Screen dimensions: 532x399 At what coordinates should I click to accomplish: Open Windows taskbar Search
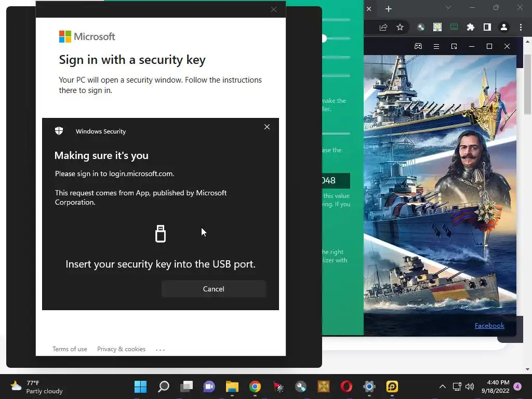164,387
